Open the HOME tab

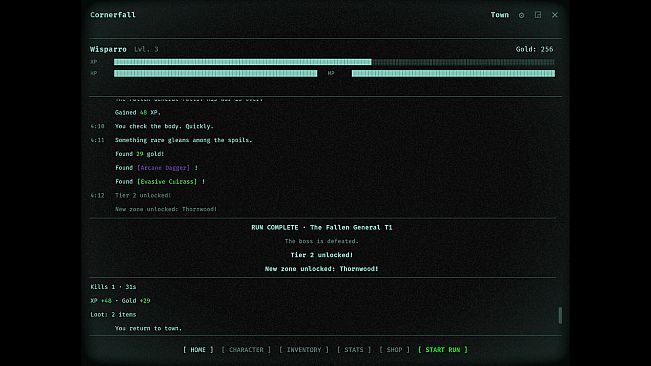tap(198, 350)
